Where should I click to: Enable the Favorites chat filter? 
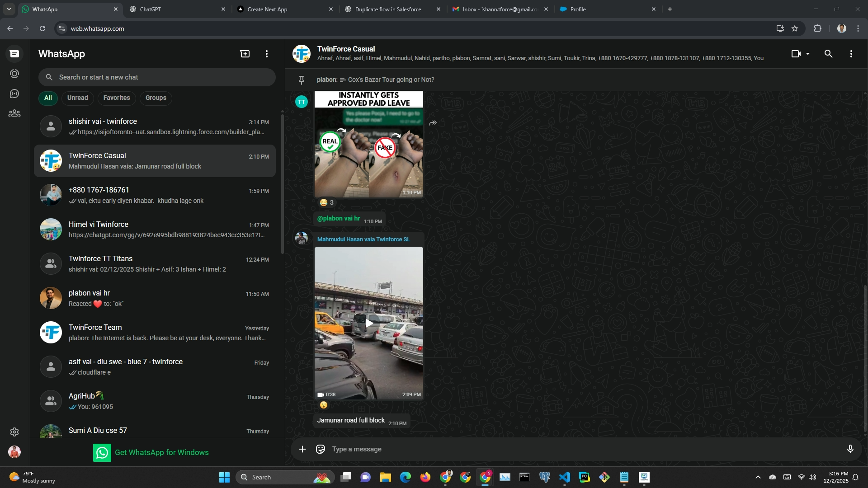click(116, 98)
